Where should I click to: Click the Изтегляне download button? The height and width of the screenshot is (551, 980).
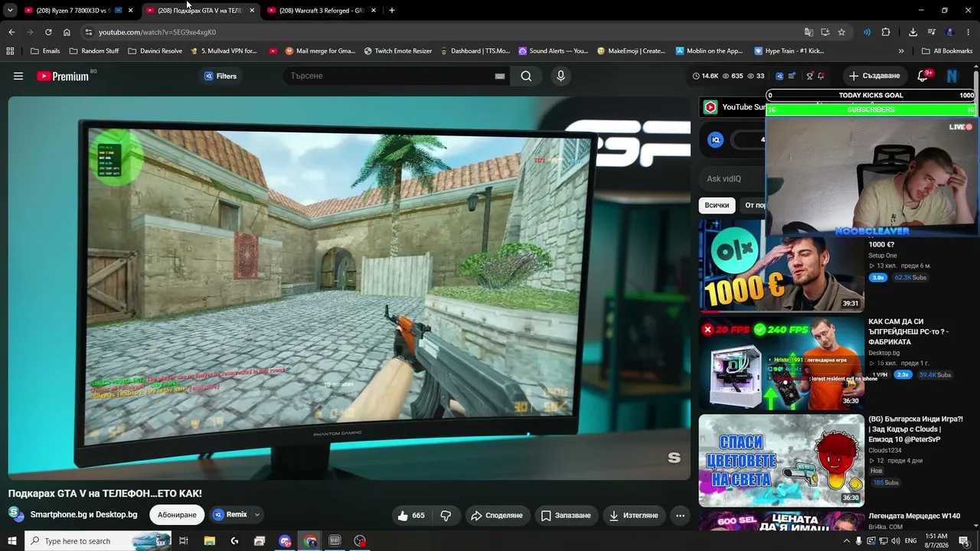[633, 515]
